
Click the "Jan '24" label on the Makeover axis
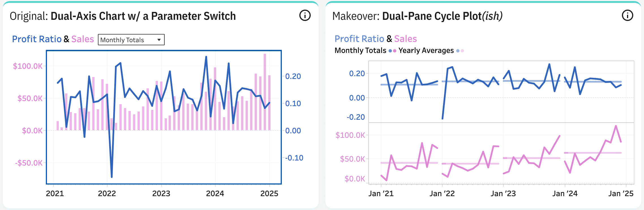pos(565,194)
